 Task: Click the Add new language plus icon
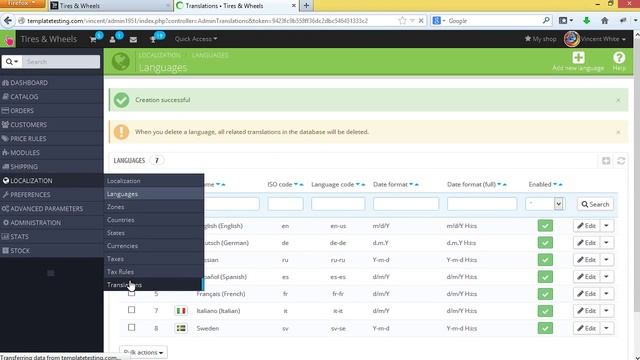[578, 58]
